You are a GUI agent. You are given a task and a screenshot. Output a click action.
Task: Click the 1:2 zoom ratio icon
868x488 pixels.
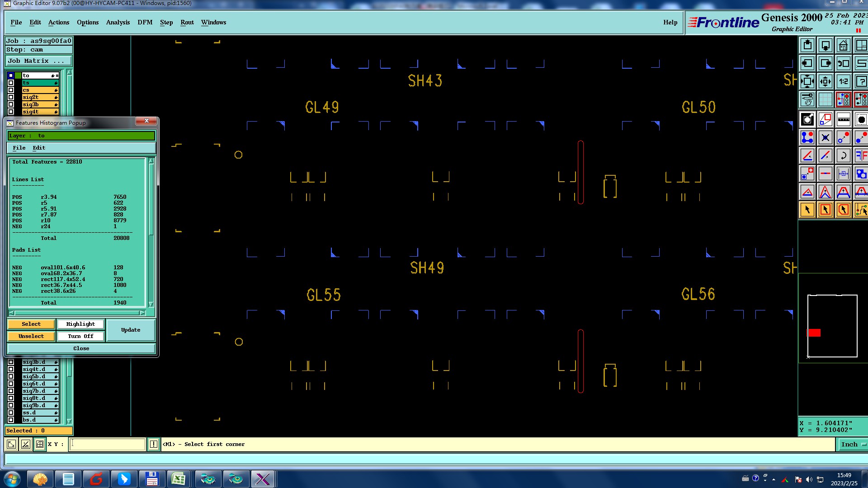(x=843, y=82)
